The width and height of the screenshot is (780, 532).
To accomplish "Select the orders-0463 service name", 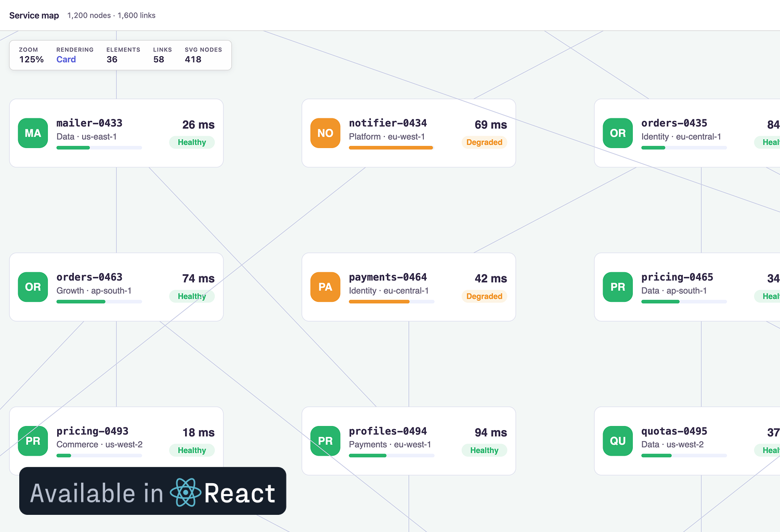I will point(89,277).
